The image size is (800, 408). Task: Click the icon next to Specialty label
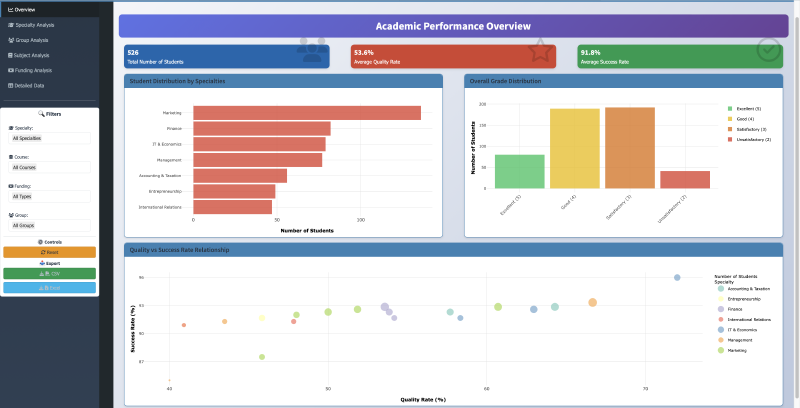tap(11, 128)
